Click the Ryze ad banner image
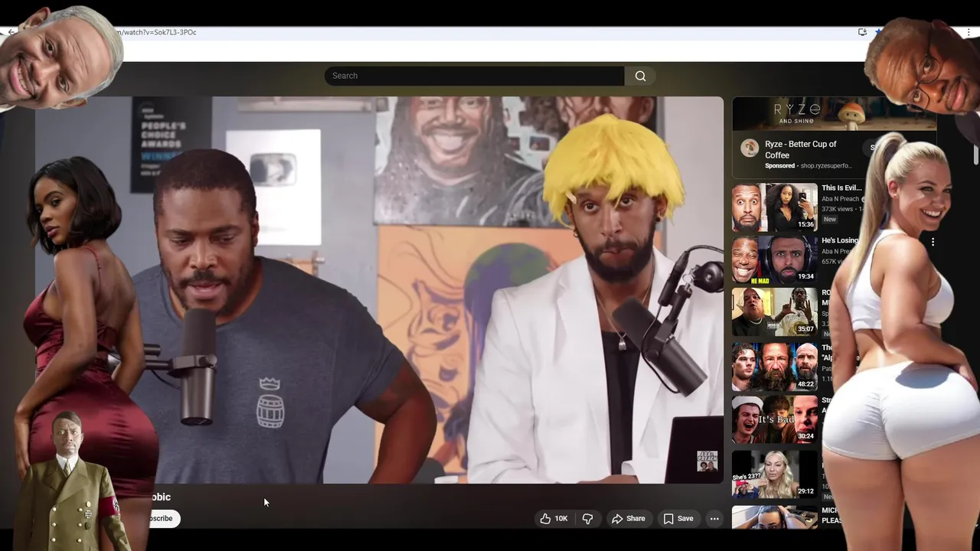The image size is (980, 551). (834, 113)
